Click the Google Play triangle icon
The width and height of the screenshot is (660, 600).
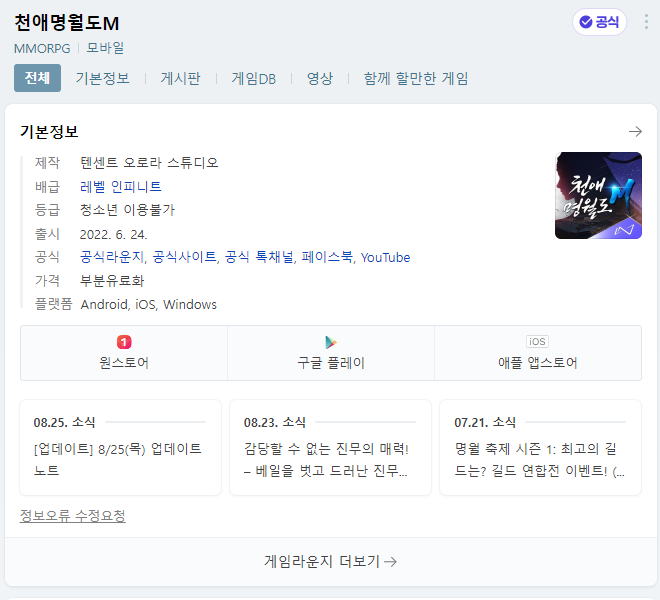(331, 342)
